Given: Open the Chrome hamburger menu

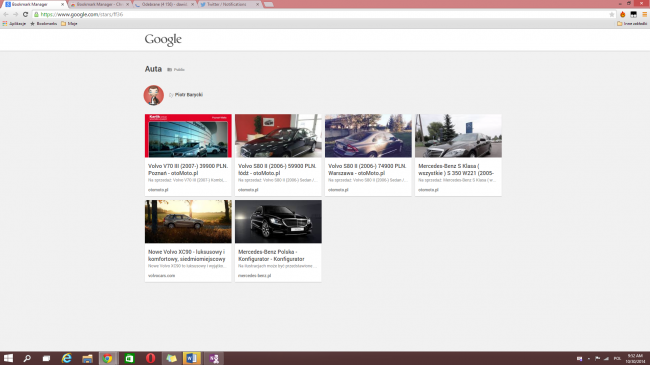Looking at the screenshot, I should click(x=645, y=14).
